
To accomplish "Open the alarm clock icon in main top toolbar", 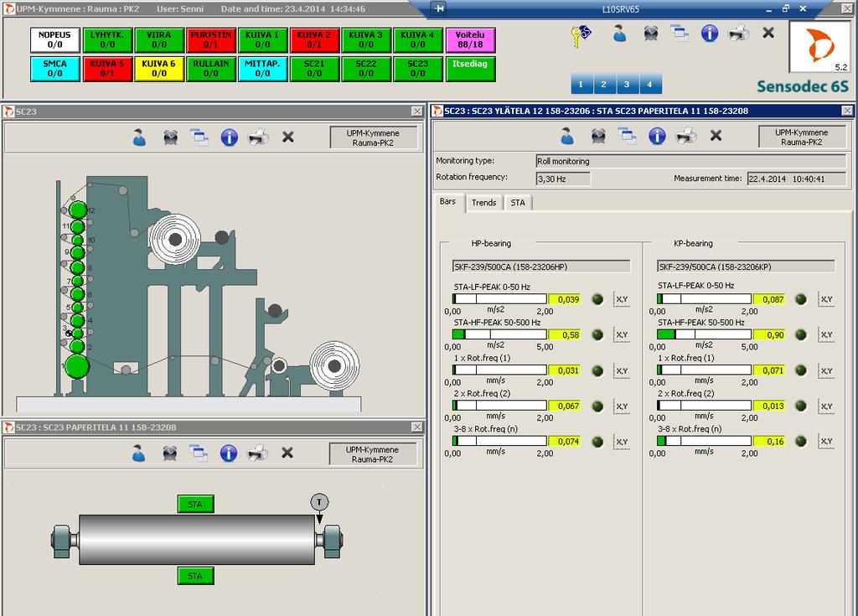I will 650,34.
